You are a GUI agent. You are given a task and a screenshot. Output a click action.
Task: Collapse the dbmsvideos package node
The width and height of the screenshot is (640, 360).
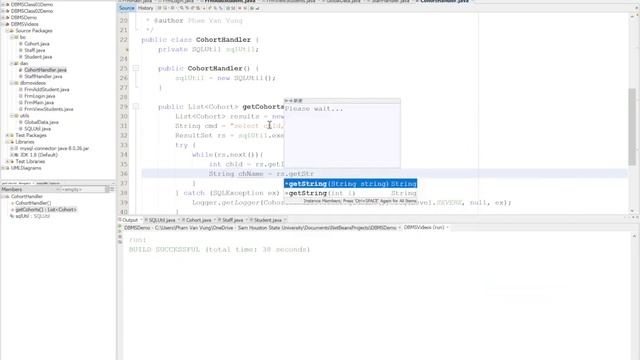(x=12, y=83)
